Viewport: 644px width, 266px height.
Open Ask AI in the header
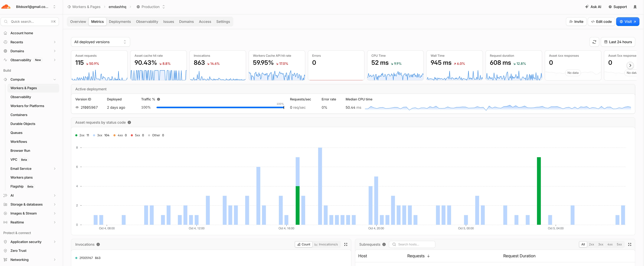[593, 7]
